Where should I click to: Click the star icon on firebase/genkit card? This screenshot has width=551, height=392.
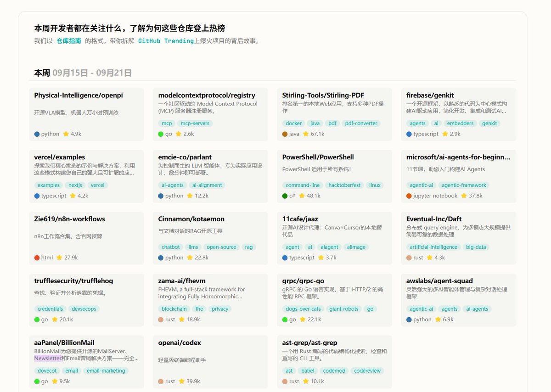point(445,134)
